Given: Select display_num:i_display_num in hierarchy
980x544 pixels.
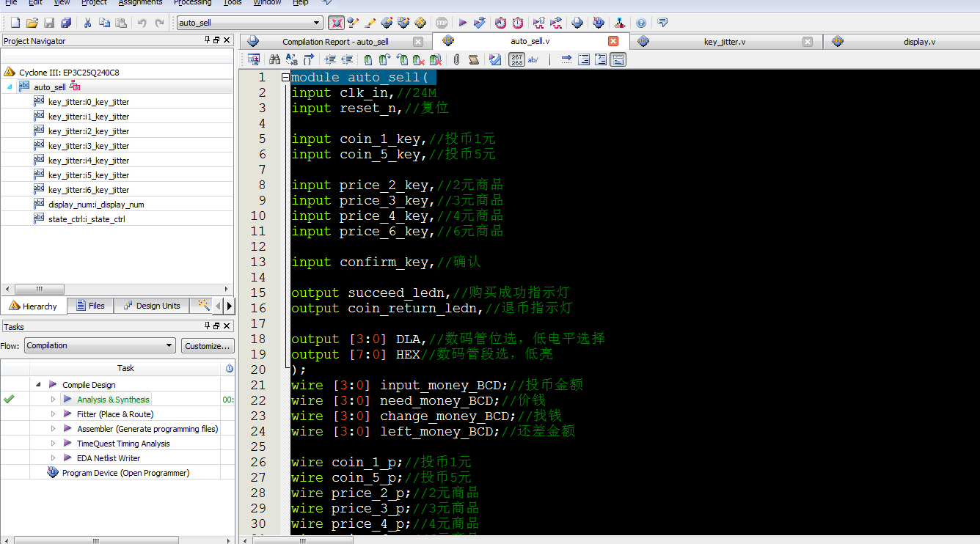Looking at the screenshot, I should [95, 205].
